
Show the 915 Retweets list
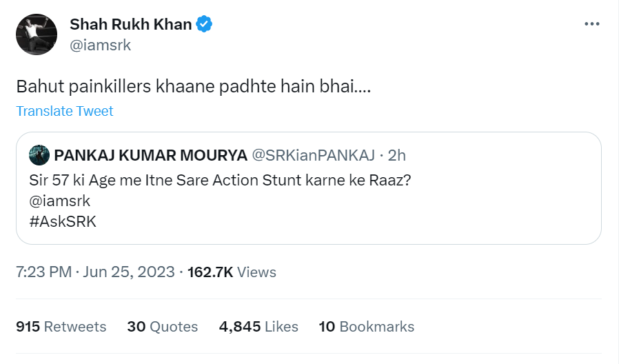click(61, 326)
